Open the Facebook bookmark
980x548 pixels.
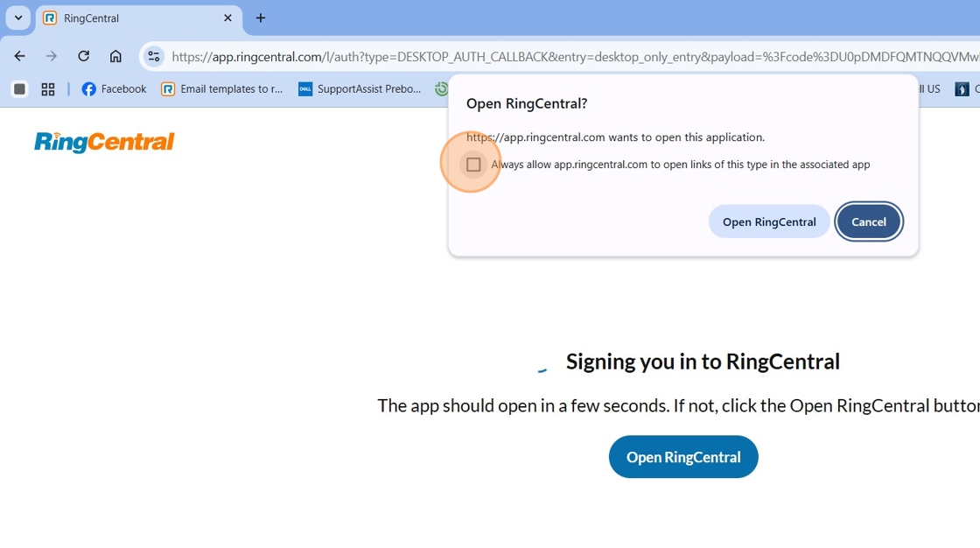tap(114, 88)
